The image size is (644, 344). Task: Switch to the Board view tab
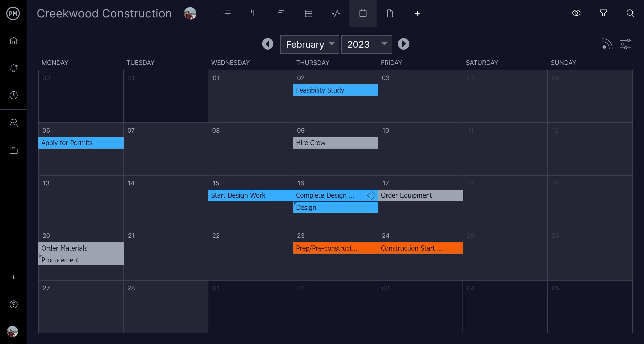254,13
